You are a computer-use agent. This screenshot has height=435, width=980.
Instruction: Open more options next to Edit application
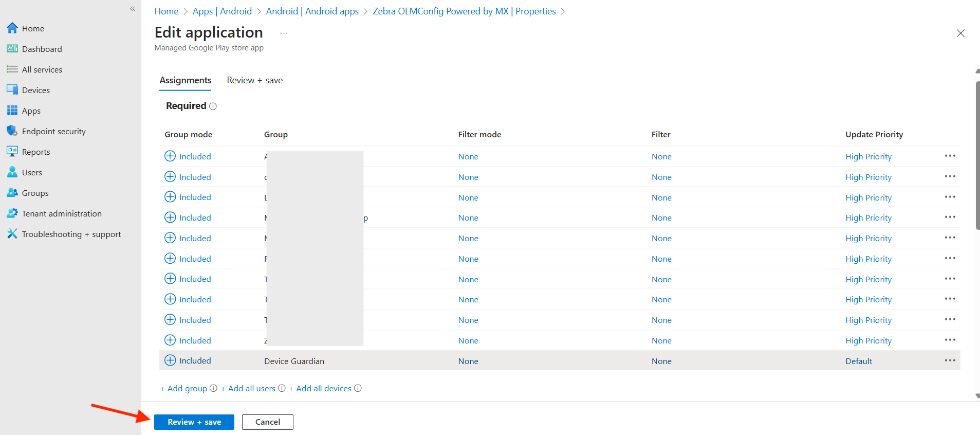click(x=284, y=33)
